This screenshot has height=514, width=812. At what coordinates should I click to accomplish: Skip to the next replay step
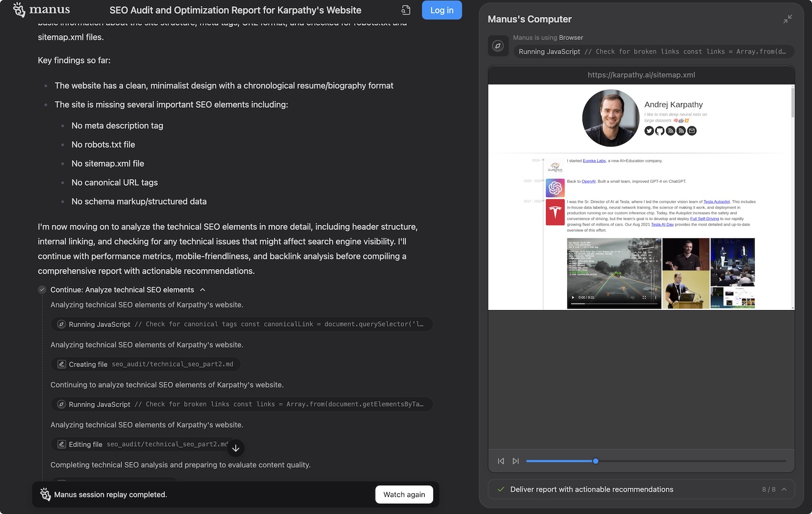click(516, 461)
